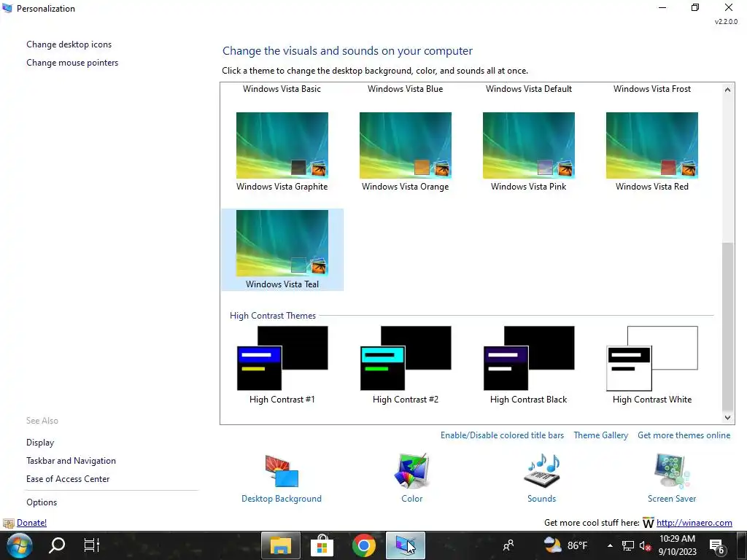Click the muted volume tray icon

point(645,545)
